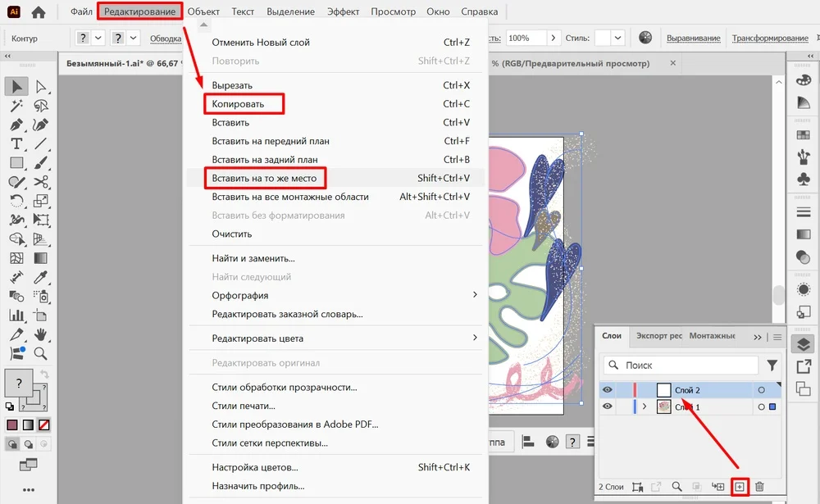Viewport: 820px width, 504px height.
Task: Activate the Hand tool
Action: tap(41, 334)
